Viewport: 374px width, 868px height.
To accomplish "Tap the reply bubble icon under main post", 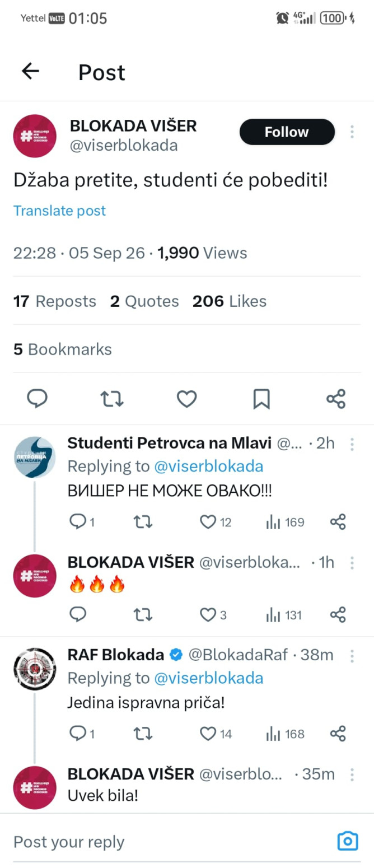I will tap(37, 399).
